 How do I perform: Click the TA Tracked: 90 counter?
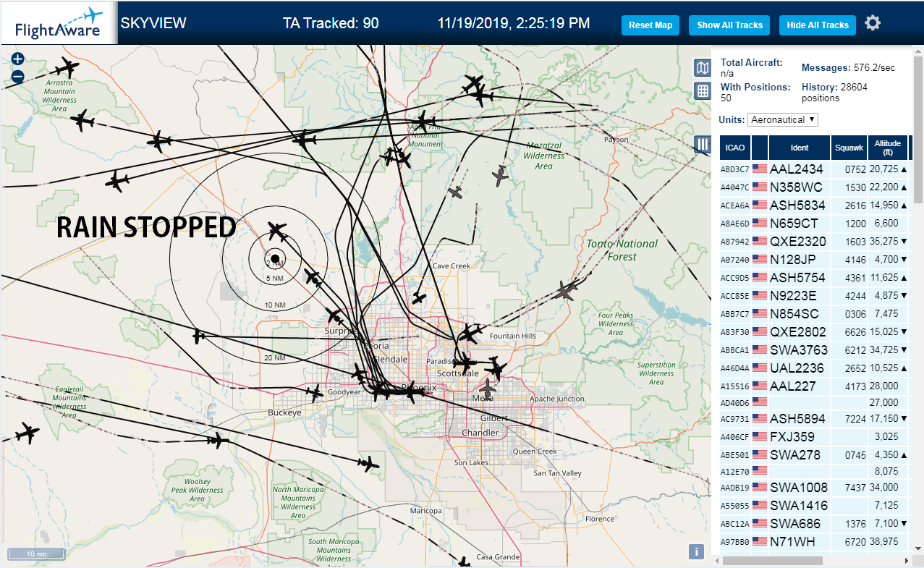tap(331, 23)
